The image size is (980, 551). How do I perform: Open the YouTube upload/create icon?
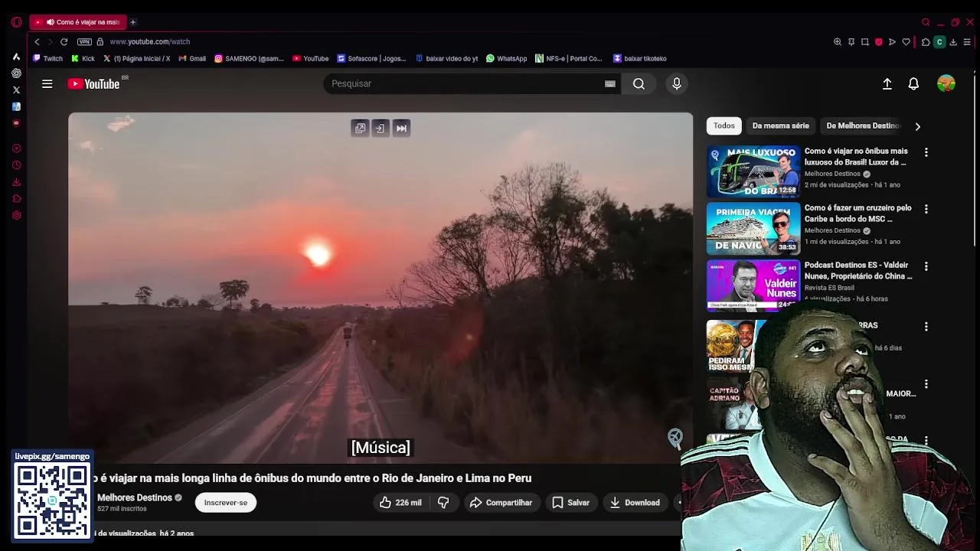[887, 84]
